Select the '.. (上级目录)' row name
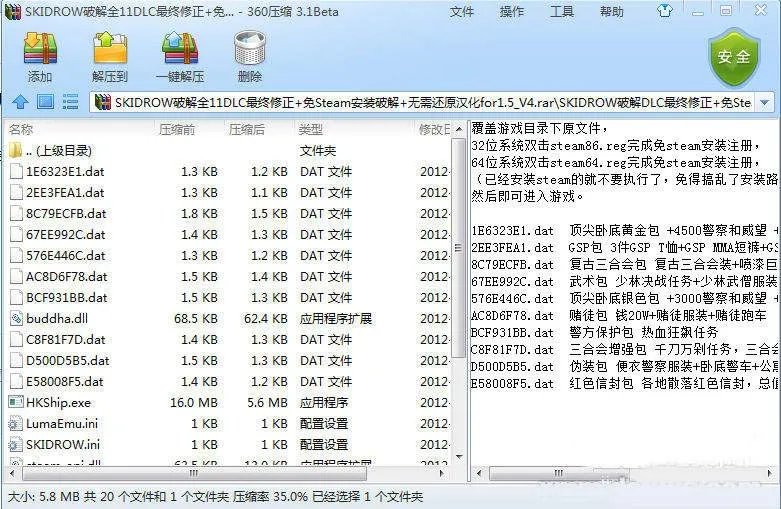781x509 pixels. pos(59,150)
